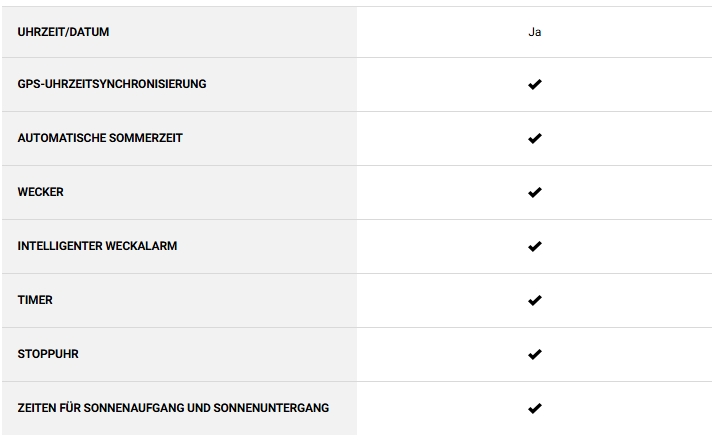
Task: Click the Stoppuhr checkmark icon
Action: click(x=534, y=355)
